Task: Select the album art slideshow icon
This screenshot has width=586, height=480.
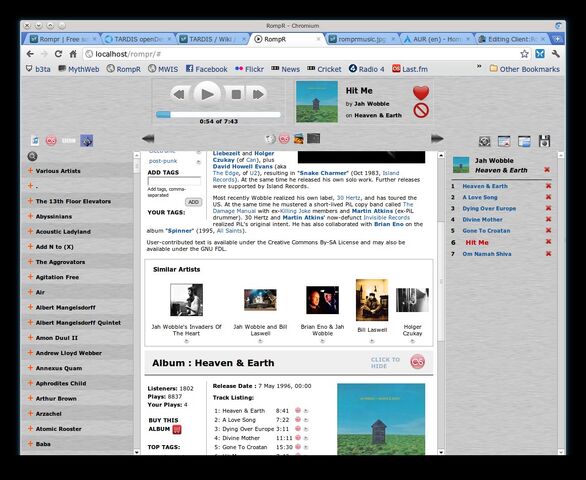Action: tap(298, 139)
